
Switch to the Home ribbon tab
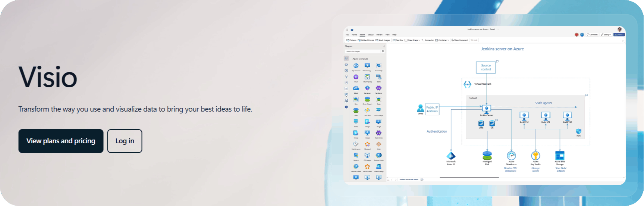coord(354,35)
